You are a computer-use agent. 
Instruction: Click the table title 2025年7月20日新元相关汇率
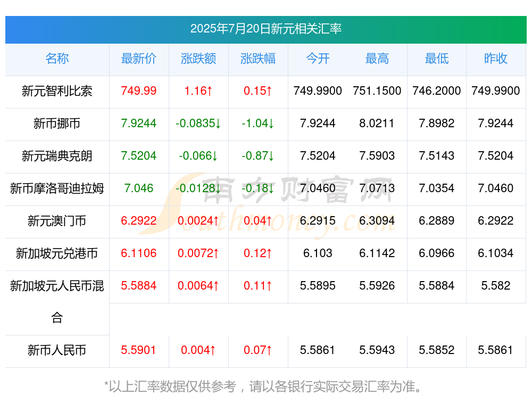[265, 29]
